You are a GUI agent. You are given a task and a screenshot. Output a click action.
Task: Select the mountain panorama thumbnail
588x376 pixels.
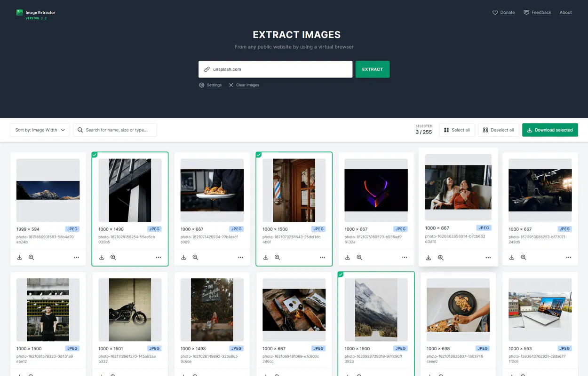click(x=48, y=190)
